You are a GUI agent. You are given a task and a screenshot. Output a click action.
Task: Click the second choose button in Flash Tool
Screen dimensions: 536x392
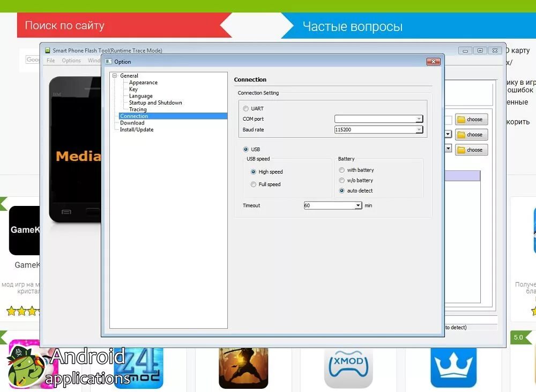471,135
